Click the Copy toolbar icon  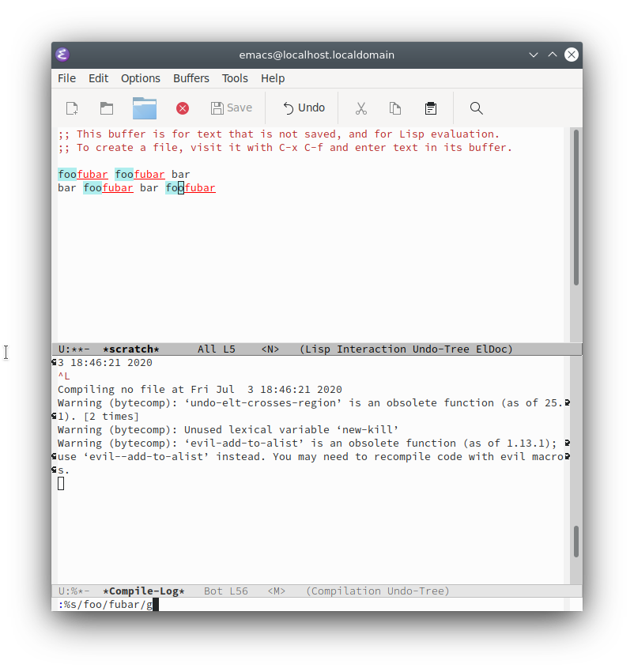[394, 108]
